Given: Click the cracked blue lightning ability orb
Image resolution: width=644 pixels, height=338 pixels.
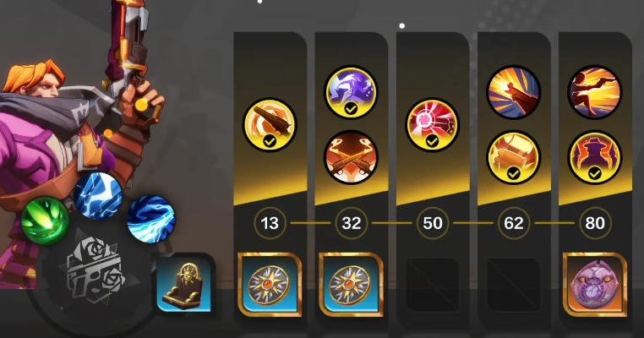Looking at the screenshot, I should [98, 196].
